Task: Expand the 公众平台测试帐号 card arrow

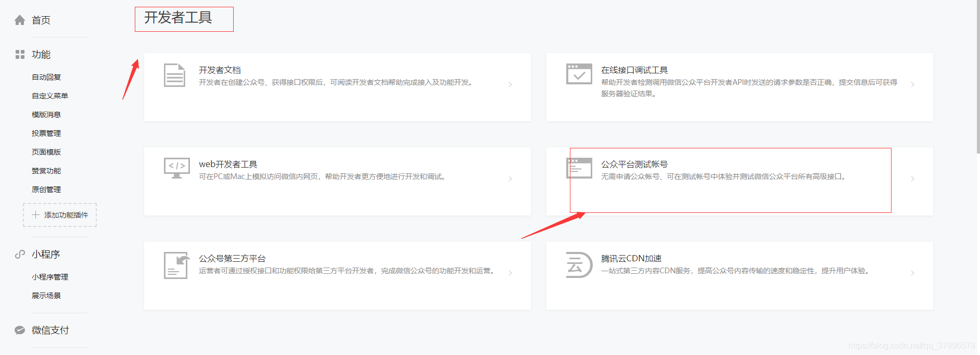Action: [x=913, y=179]
